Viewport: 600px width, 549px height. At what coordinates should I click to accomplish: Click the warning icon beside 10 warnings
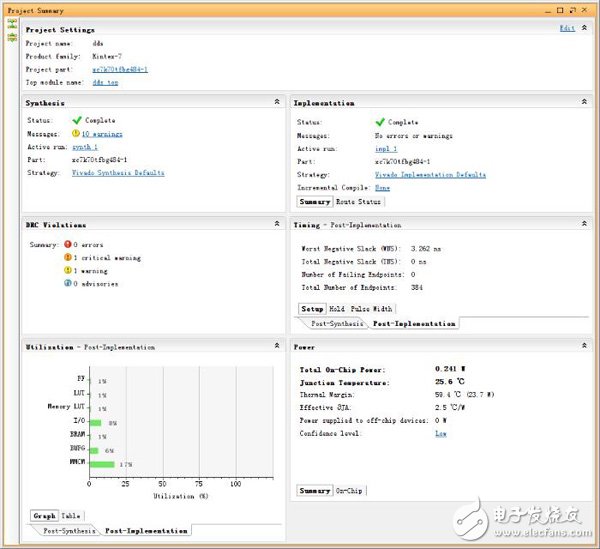[76, 133]
